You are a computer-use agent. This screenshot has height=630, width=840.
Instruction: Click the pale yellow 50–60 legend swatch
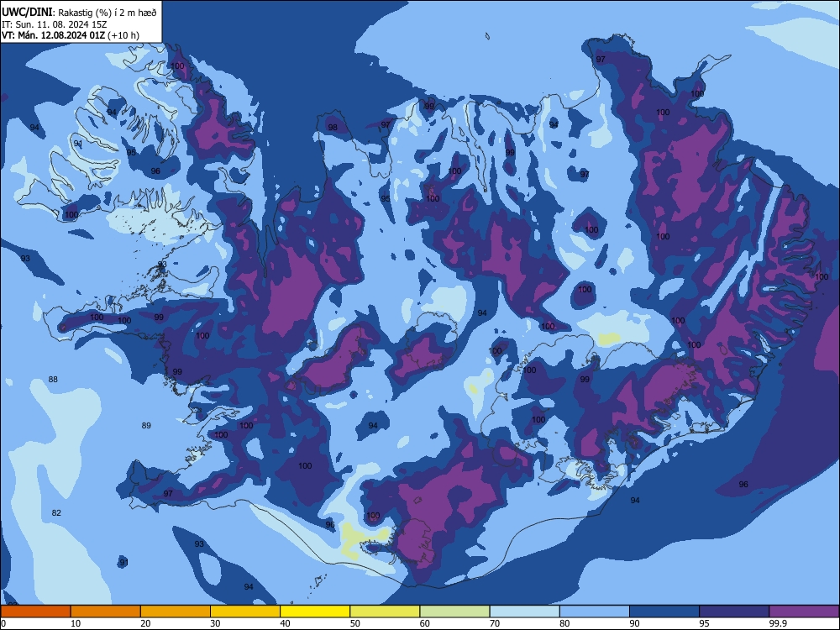pos(386,612)
